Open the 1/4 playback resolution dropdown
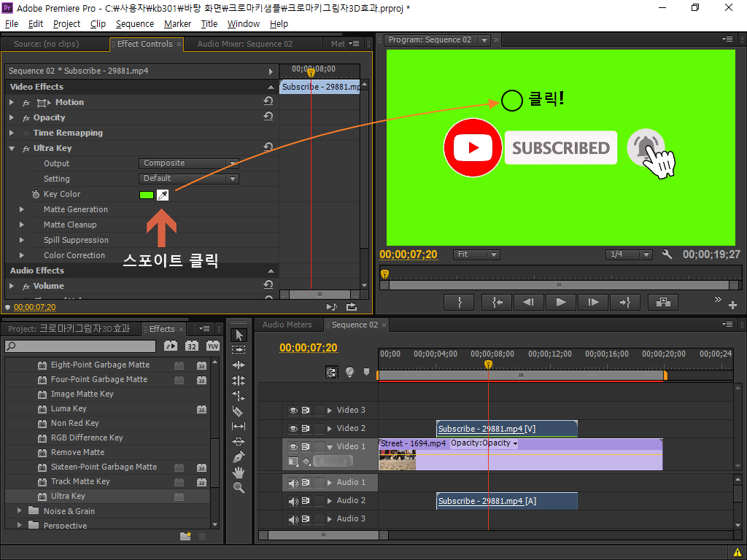This screenshot has height=560, width=747. [x=629, y=254]
